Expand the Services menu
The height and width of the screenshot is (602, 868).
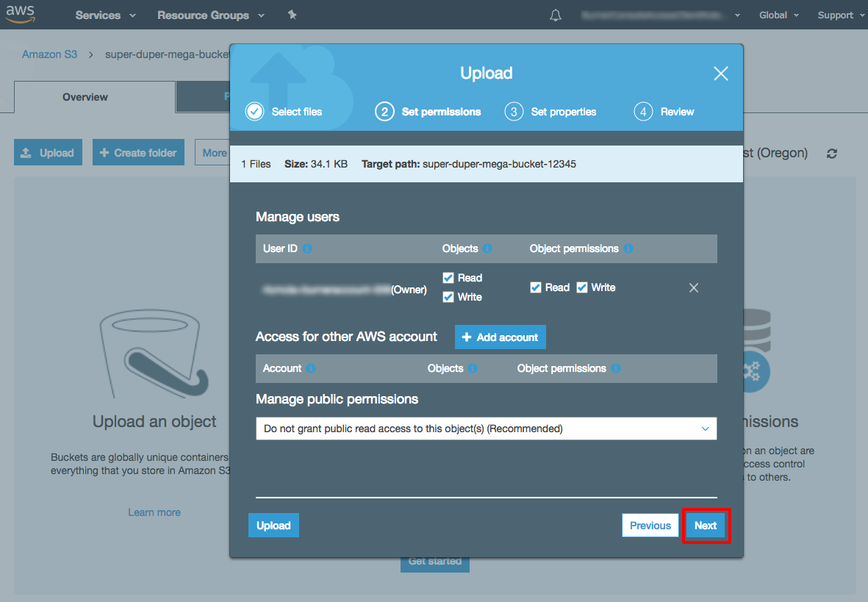[x=105, y=15]
